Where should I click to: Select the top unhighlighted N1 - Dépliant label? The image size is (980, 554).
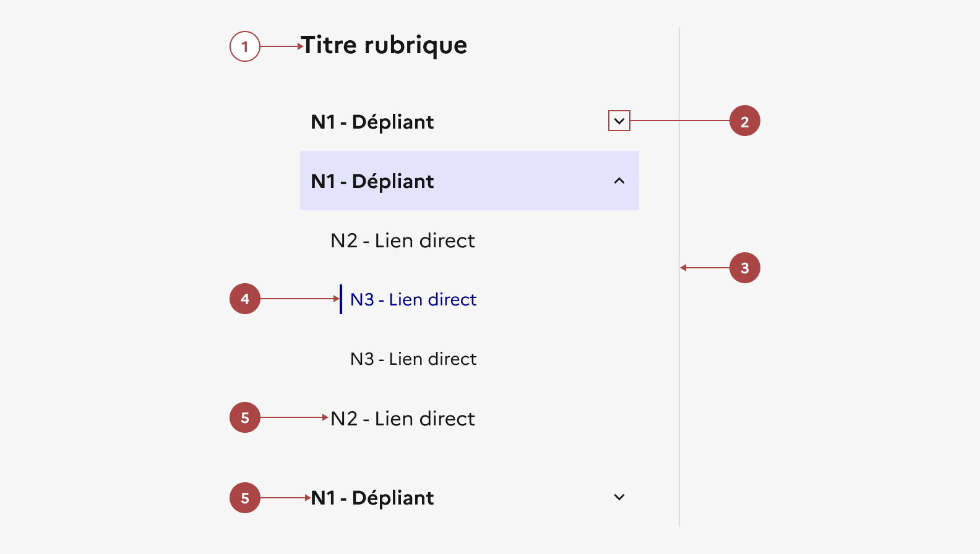pyautogui.click(x=372, y=122)
